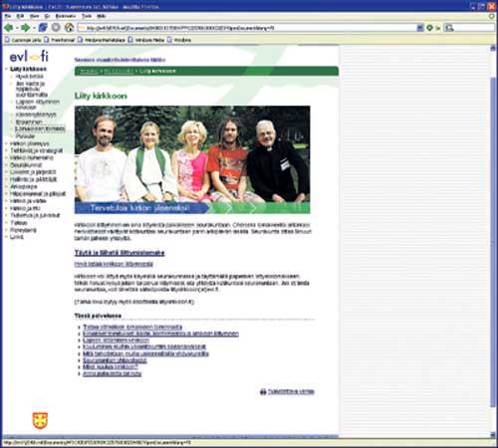498x448 pixels.
Task: Select 'Liity kirkkoon' in the sidebar navigation
Action: (x=28, y=69)
